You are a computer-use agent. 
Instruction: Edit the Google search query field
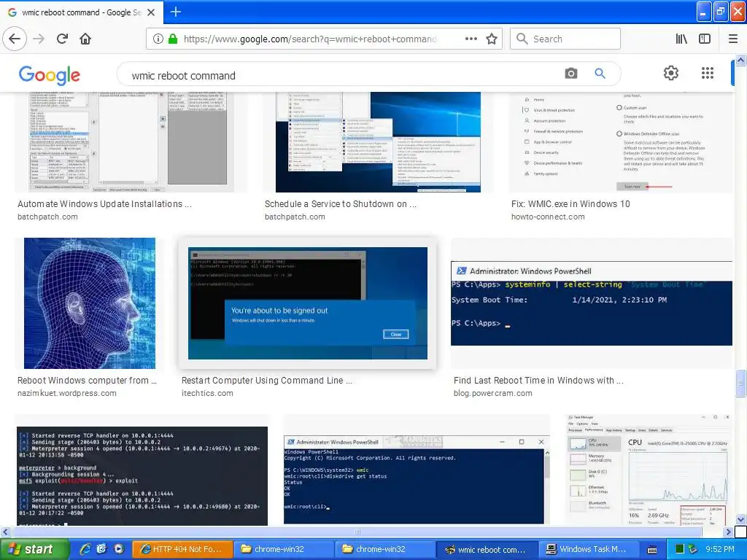click(x=343, y=75)
